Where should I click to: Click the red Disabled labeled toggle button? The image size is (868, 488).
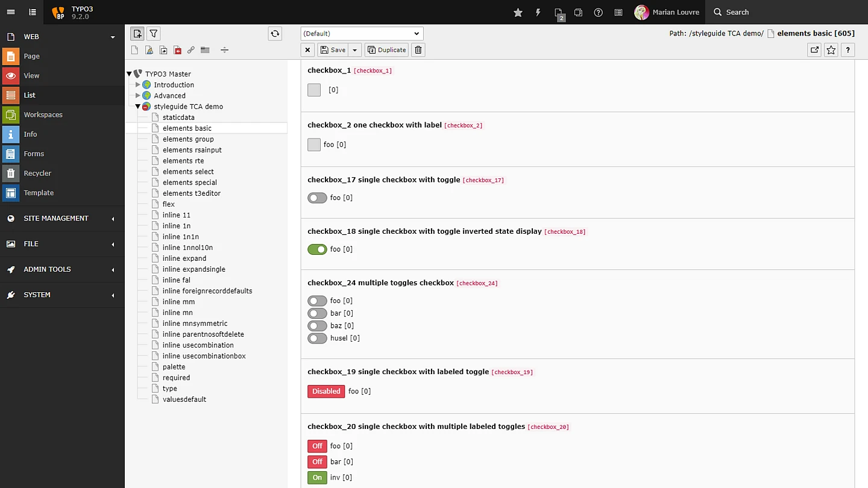pyautogui.click(x=326, y=392)
